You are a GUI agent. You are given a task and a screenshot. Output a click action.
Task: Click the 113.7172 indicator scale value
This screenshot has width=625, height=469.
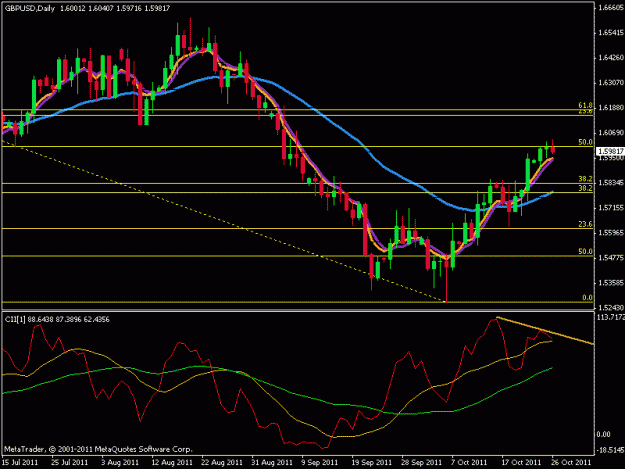611,317
